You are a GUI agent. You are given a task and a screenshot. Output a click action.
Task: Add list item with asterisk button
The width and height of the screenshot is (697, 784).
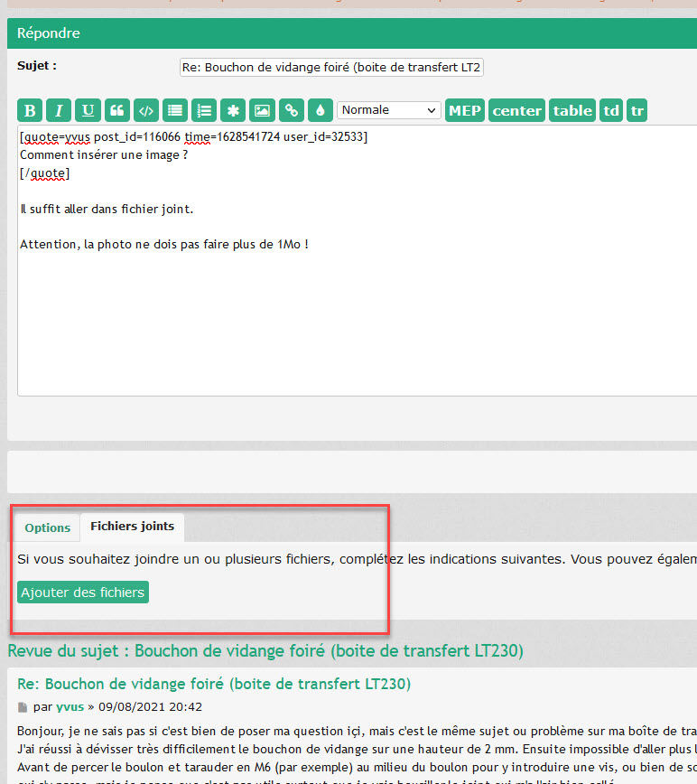click(233, 111)
